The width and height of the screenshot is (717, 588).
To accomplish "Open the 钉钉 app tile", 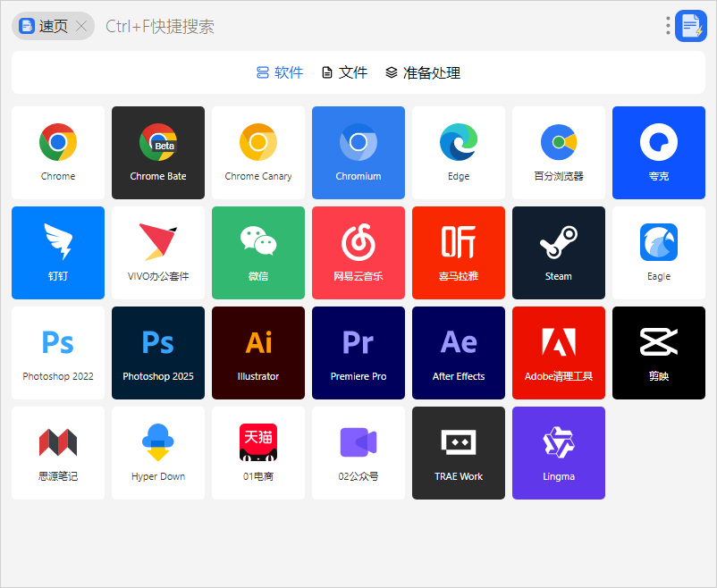I will tap(58, 253).
